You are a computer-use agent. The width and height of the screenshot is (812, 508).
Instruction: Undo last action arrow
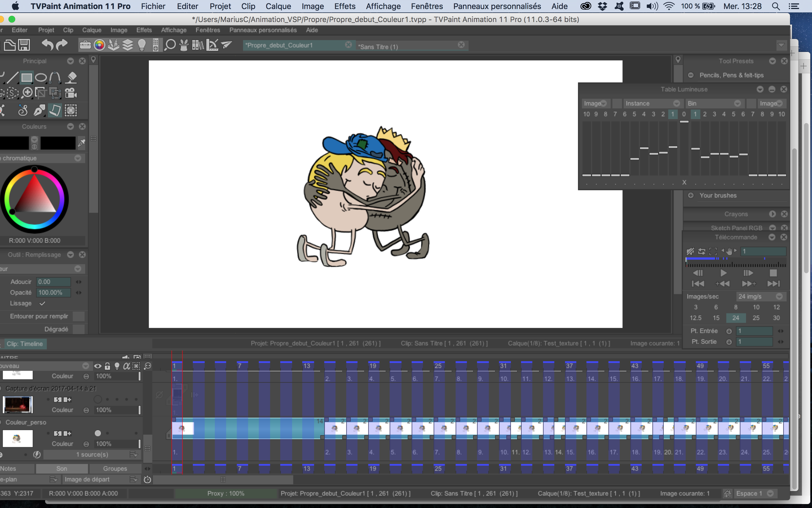[48, 45]
